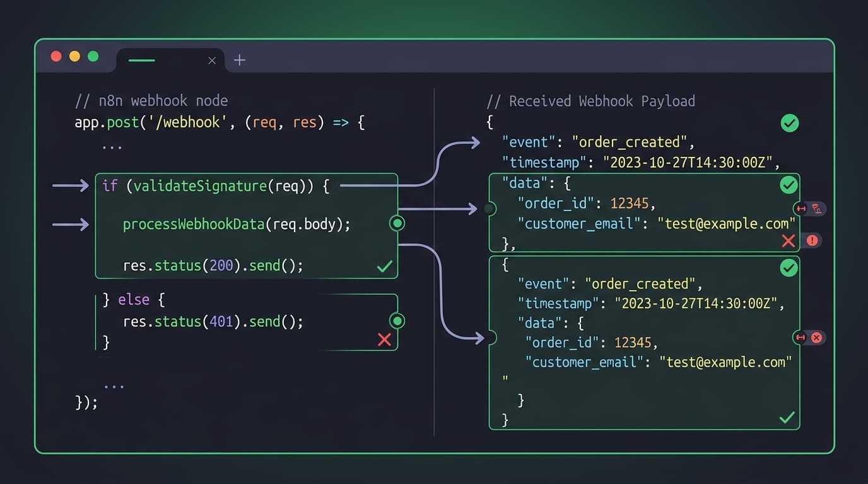Click the green check circle atop the second payload block

point(789,268)
